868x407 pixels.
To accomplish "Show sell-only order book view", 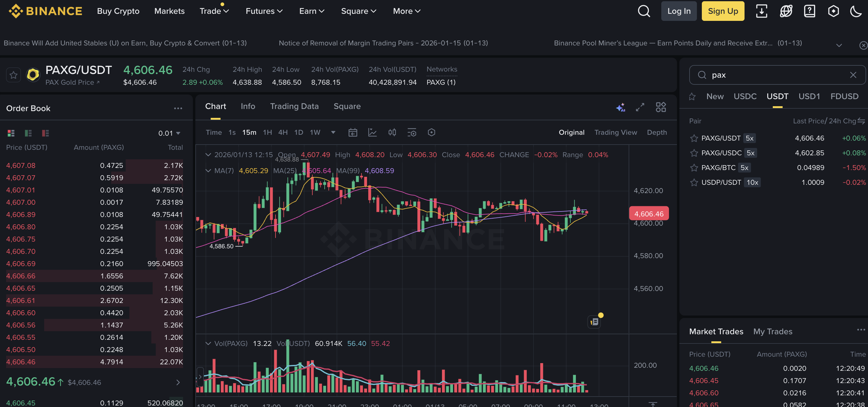I will click(45, 133).
